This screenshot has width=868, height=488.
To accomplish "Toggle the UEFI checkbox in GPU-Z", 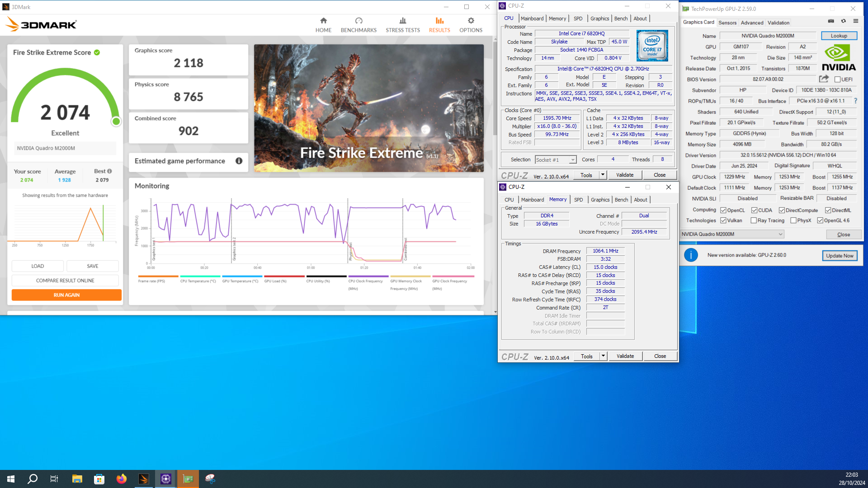I will pos(837,80).
